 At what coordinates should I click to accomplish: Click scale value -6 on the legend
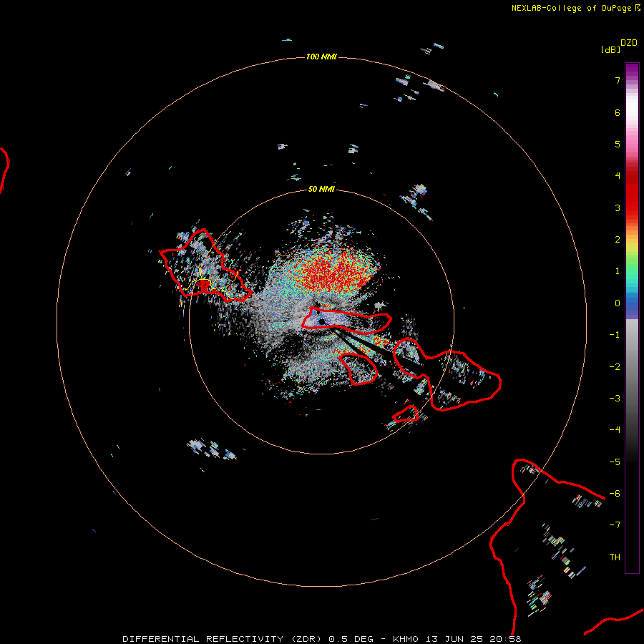point(615,494)
